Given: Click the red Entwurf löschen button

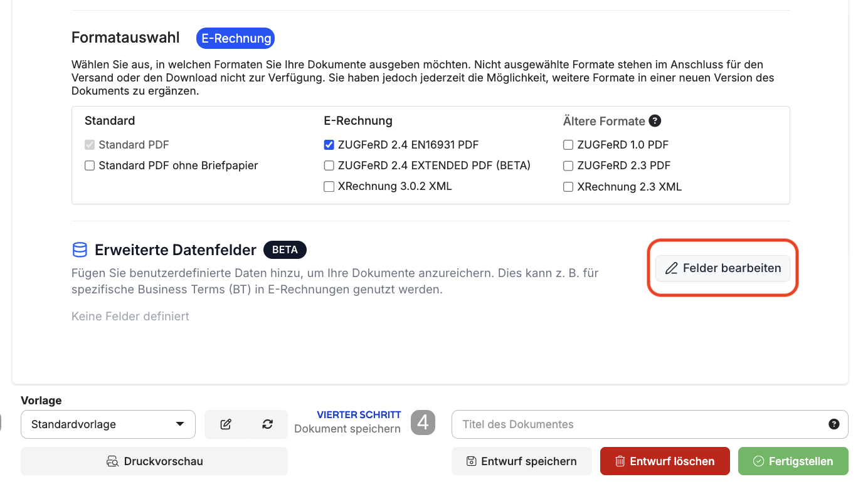Looking at the screenshot, I should [665, 461].
